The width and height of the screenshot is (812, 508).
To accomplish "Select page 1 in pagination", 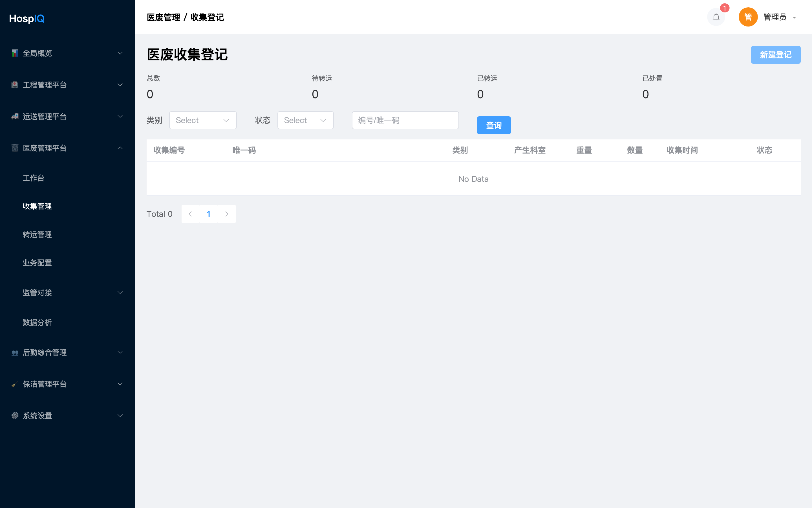I will click(x=208, y=214).
